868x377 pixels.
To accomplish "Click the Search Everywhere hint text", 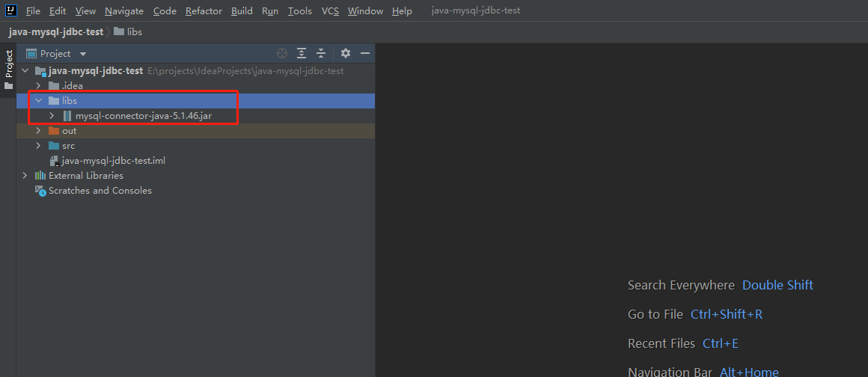I will point(682,285).
